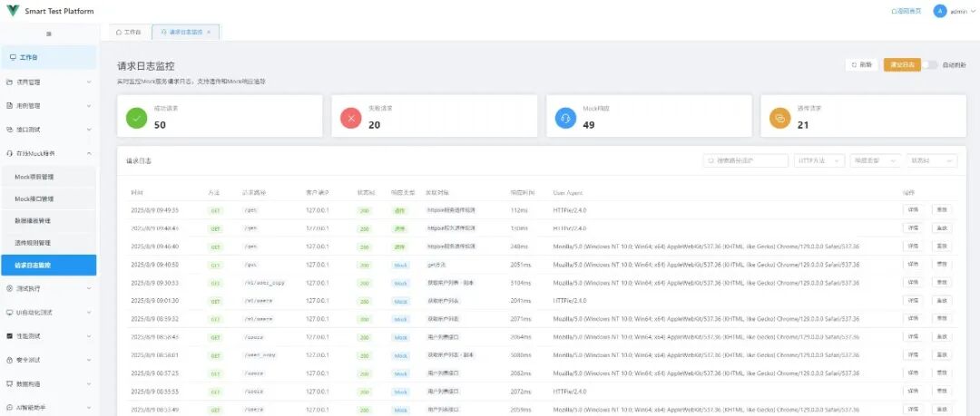Click the magnifier icon in the log search box
Screen dimensions: 980x416
[711, 160]
